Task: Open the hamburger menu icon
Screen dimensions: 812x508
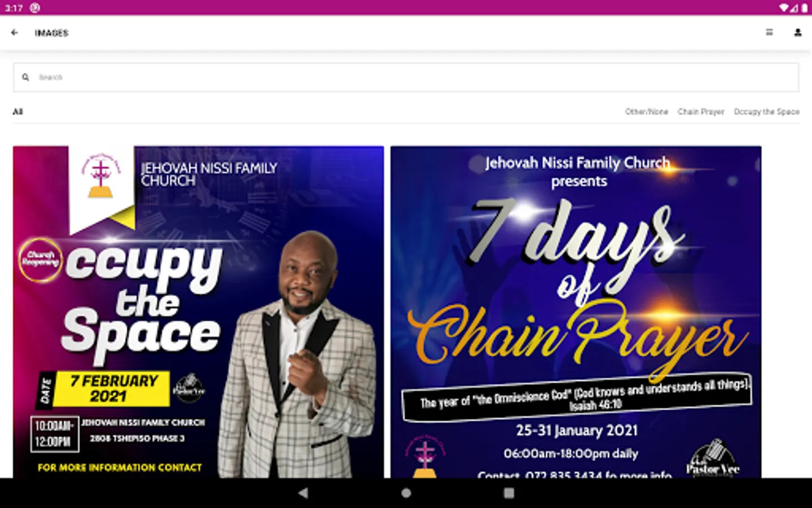Action: (x=769, y=33)
